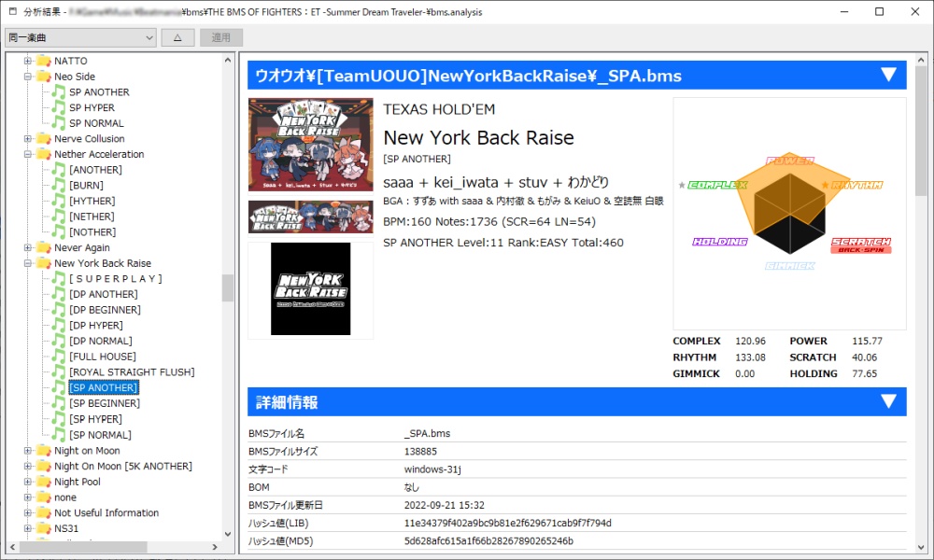This screenshot has height=560, width=934.
Task: Click the music note icon beside [SP BEGINNER]
Action: coord(58,403)
